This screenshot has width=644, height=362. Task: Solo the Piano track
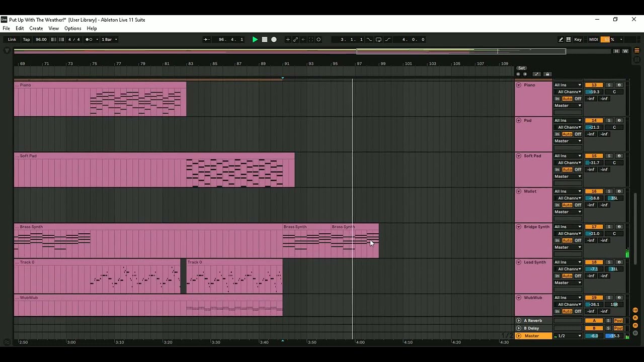tap(609, 85)
